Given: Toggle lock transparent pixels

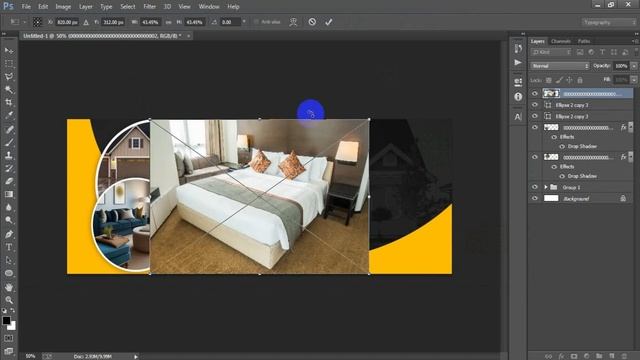Looking at the screenshot, I should (x=549, y=80).
